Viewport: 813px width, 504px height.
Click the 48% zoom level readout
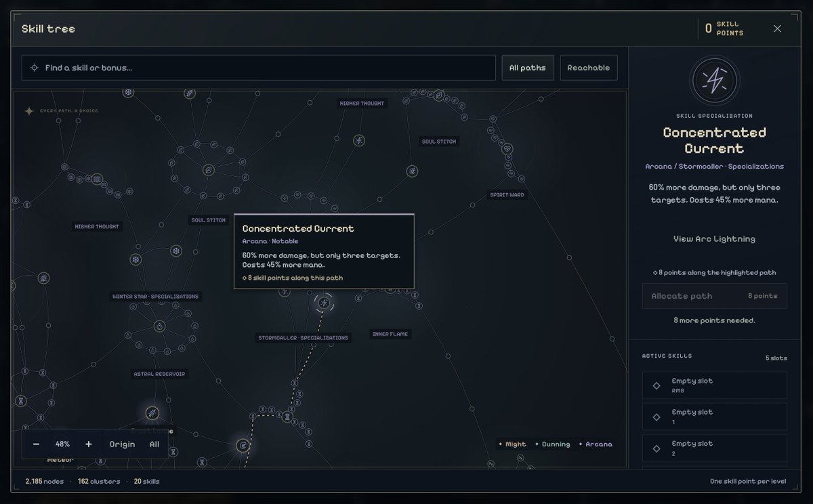[62, 444]
